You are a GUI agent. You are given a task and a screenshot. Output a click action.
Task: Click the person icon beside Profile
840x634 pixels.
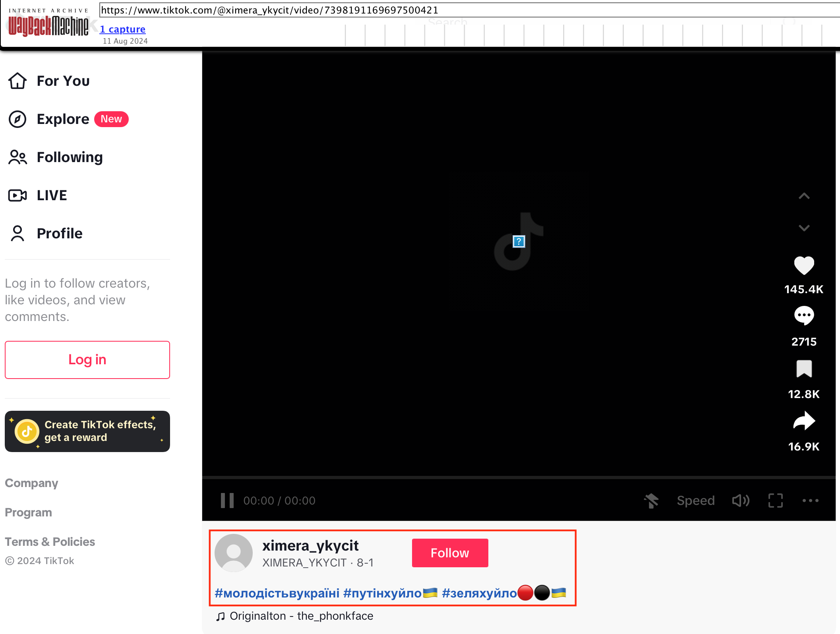[17, 234]
